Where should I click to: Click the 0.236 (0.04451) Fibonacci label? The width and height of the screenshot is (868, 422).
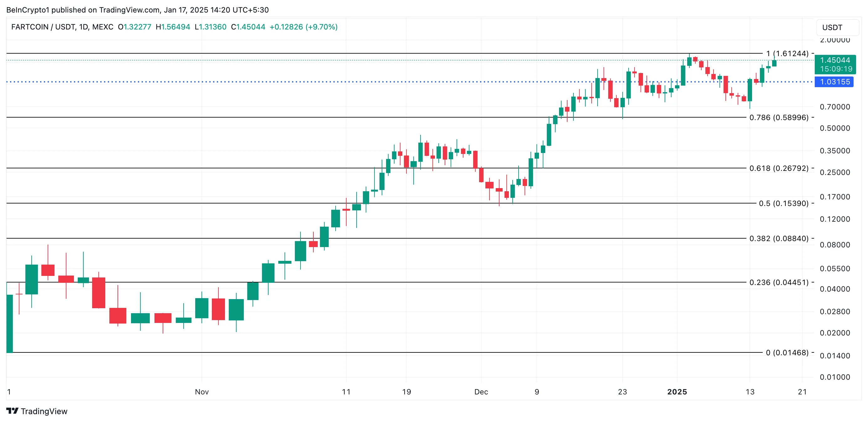click(779, 282)
